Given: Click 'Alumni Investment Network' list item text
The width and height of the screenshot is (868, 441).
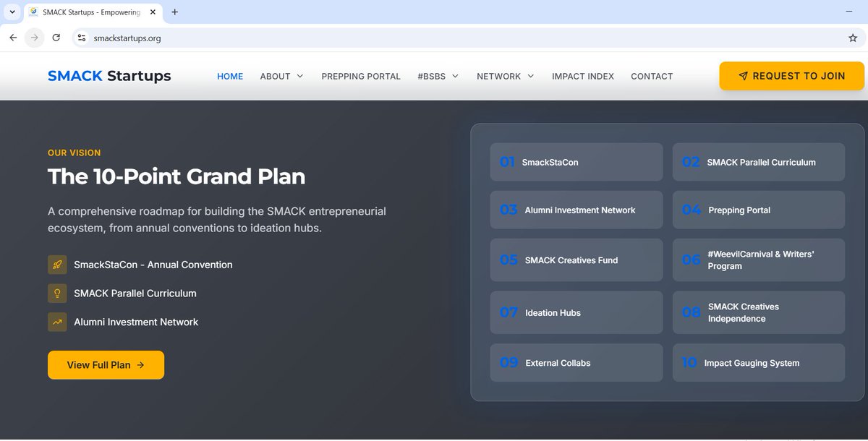Looking at the screenshot, I should (136, 322).
